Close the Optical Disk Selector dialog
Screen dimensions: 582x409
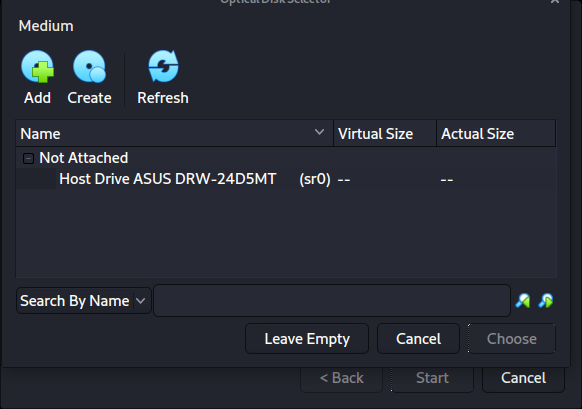555,2
